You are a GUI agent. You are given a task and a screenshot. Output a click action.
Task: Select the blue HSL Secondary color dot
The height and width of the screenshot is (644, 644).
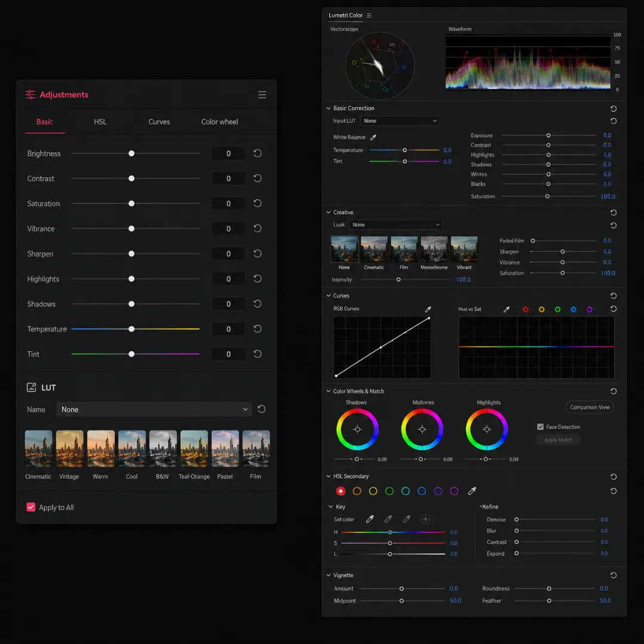[x=422, y=491]
